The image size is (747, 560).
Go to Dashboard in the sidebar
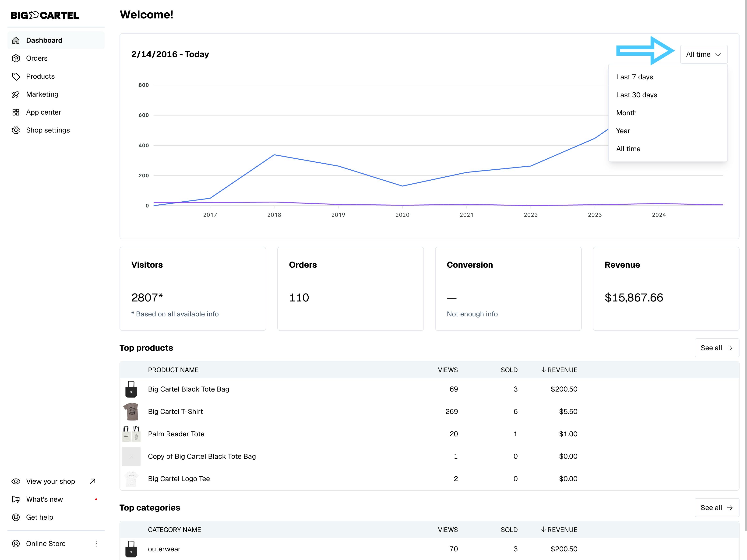click(56, 41)
